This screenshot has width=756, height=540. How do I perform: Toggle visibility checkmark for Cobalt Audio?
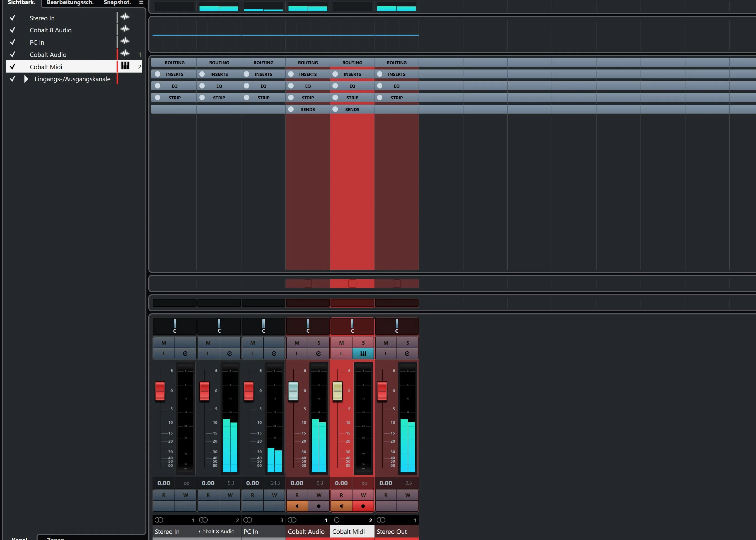pos(13,54)
